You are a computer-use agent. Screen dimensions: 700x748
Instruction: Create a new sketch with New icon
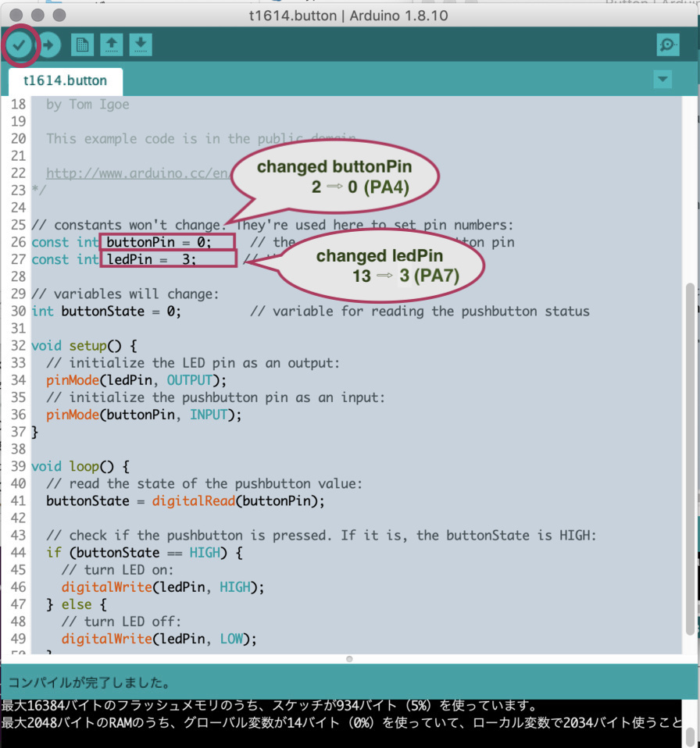(x=82, y=45)
